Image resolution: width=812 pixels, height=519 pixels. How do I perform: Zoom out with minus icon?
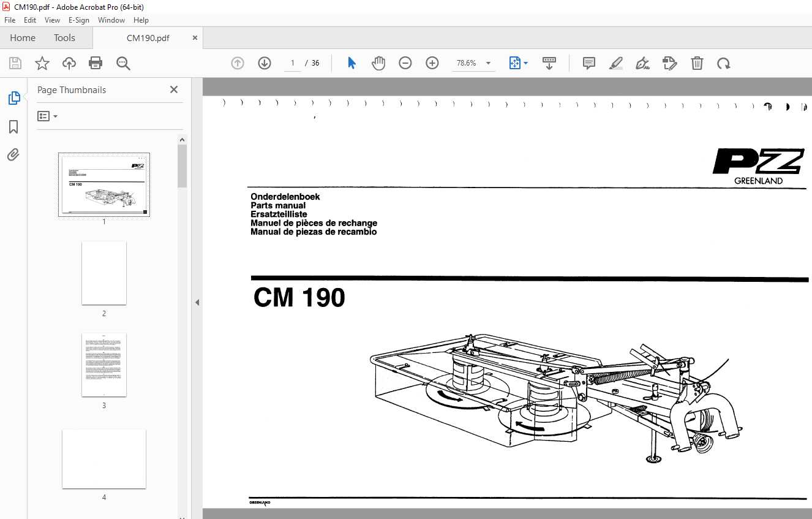tap(405, 63)
